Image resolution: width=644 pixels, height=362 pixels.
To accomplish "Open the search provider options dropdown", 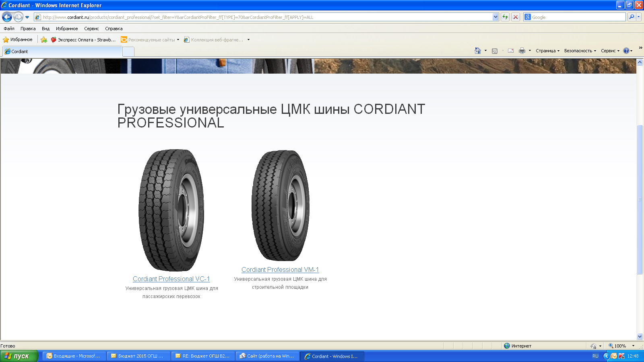I will pyautogui.click(x=639, y=17).
